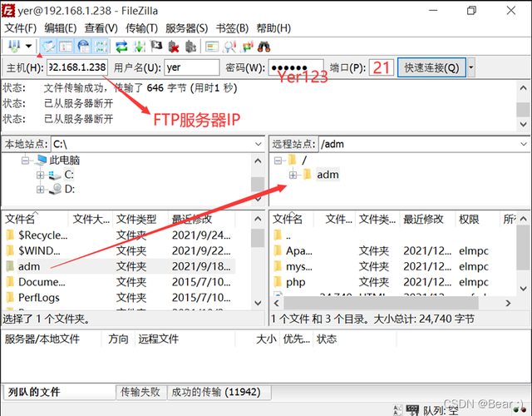Open directory listing filters icon
This screenshot has width=532, height=416.
coord(212,47)
